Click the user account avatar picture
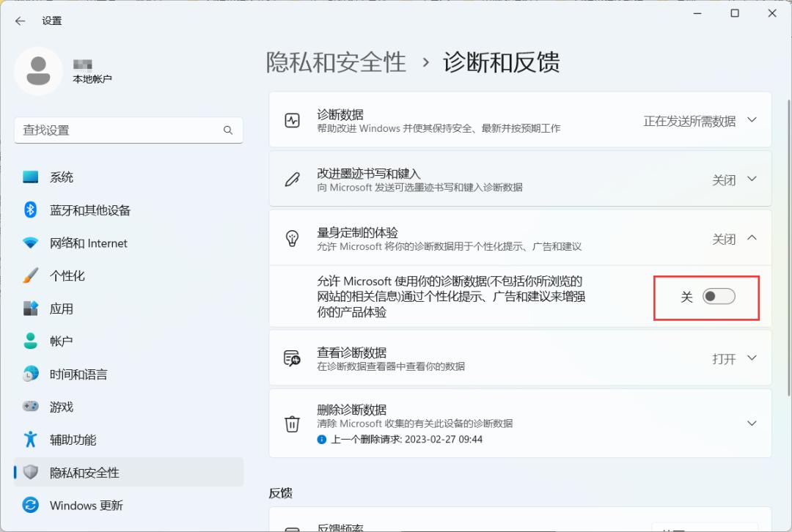The image size is (792, 532). (x=38, y=71)
